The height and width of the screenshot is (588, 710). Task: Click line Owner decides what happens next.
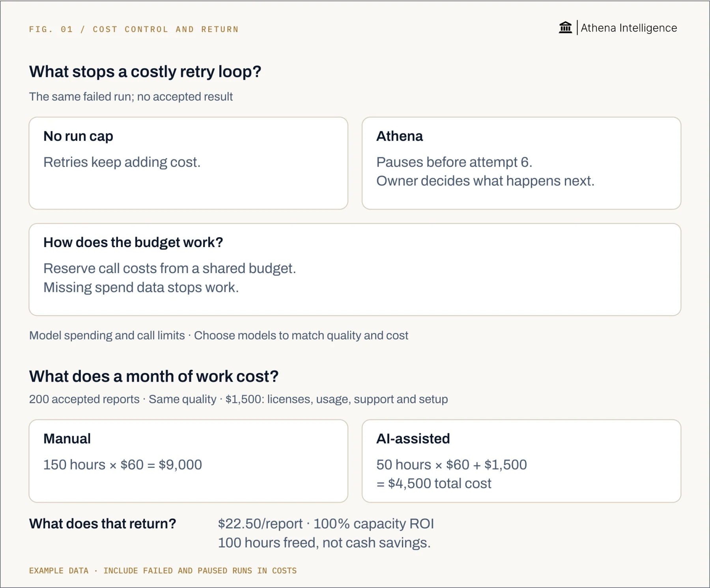point(485,181)
